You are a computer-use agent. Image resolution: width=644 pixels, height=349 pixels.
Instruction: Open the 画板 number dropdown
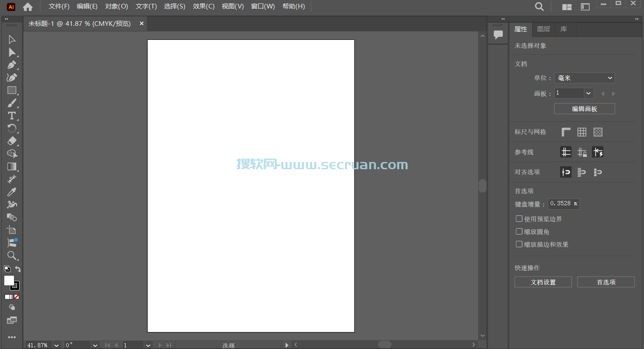tap(588, 93)
